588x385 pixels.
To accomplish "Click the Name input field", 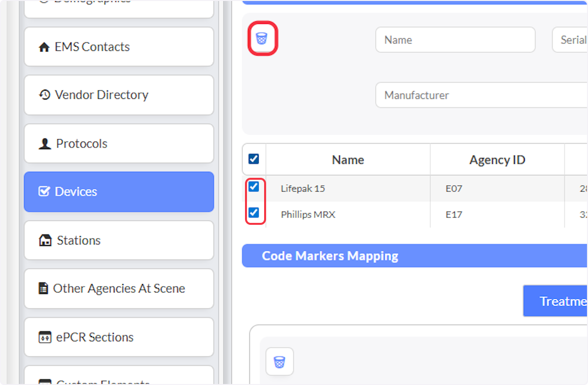I will pyautogui.click(x=455, y=40).
